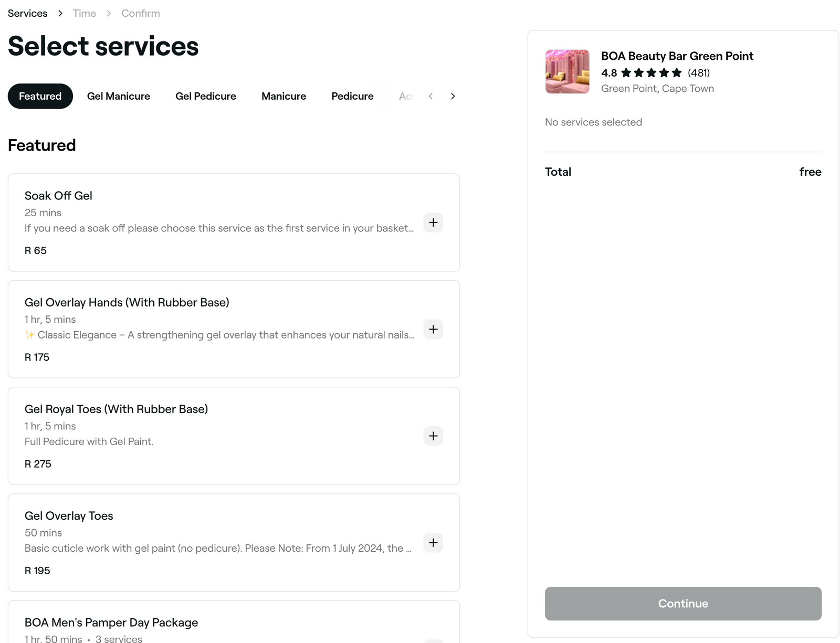Add BOA Men's Pamper Day Package
The height and width of the screenshot is (643, 840).
point(433,640)
